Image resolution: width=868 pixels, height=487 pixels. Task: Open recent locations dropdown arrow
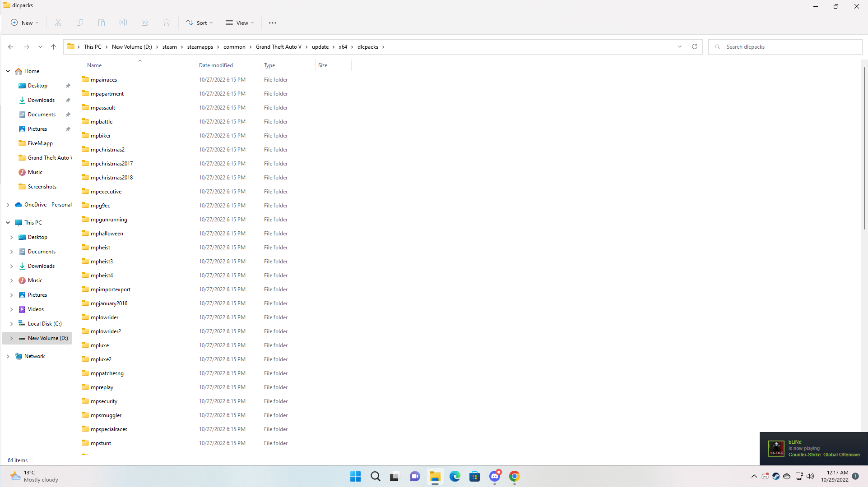(40, 47)
